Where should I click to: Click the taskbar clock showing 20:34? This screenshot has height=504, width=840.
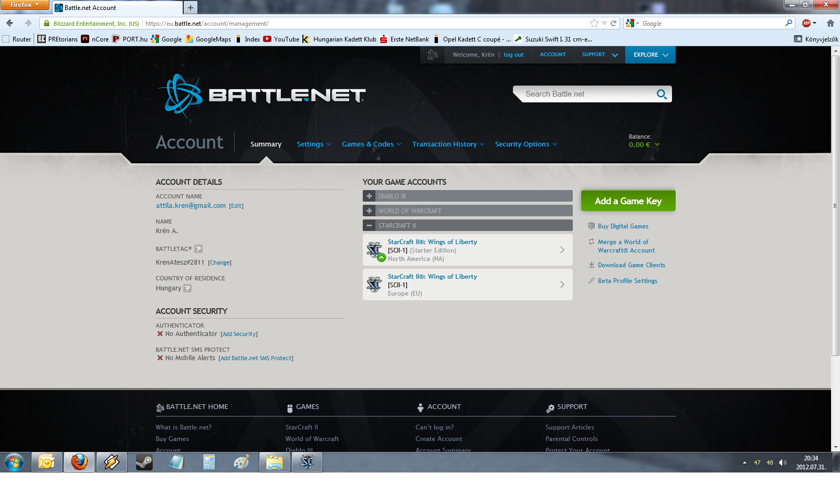coord(811,463)
